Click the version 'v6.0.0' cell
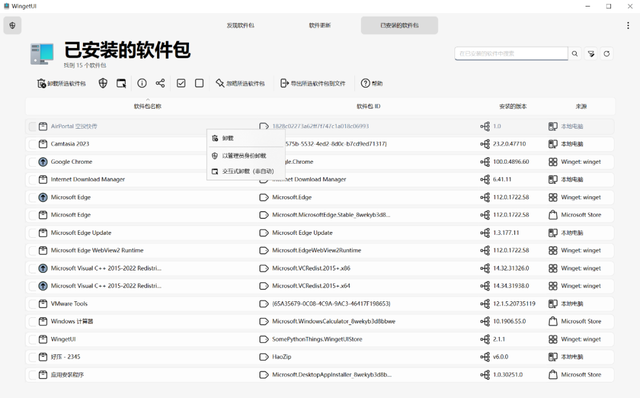Image resolution: width=640 pixels, height=398 pixels. click(x=501, y=357)
